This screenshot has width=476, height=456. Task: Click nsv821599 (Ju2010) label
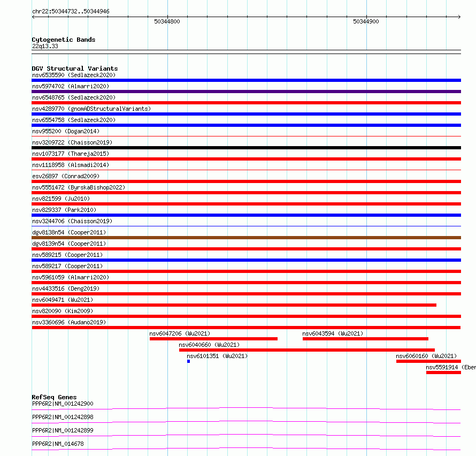coord(61,199)
